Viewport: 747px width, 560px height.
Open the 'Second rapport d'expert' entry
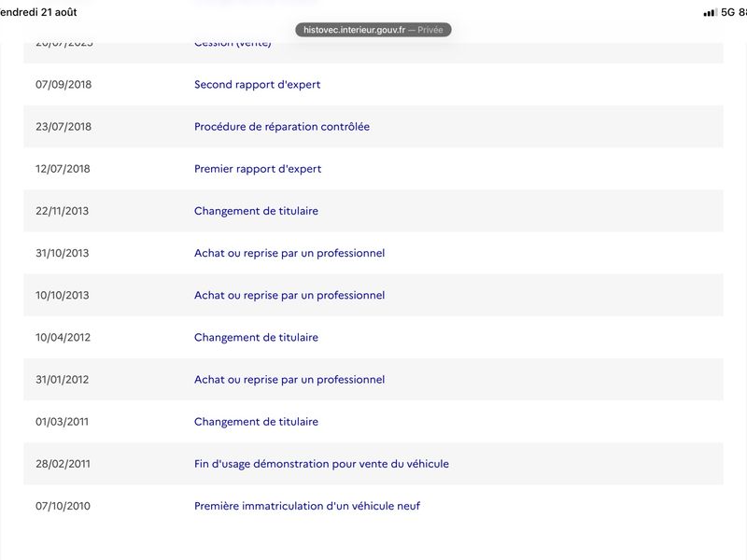coord(257,84)
